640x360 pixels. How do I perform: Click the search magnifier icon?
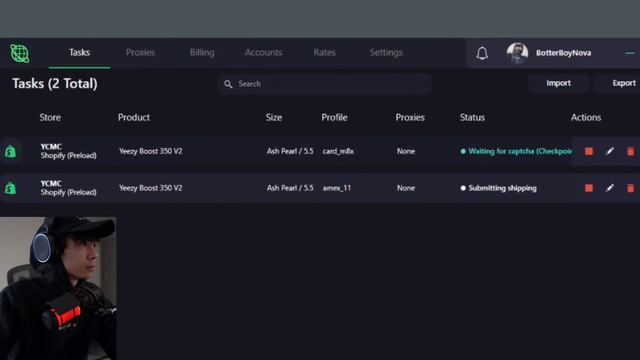click(x=228, y=84)
